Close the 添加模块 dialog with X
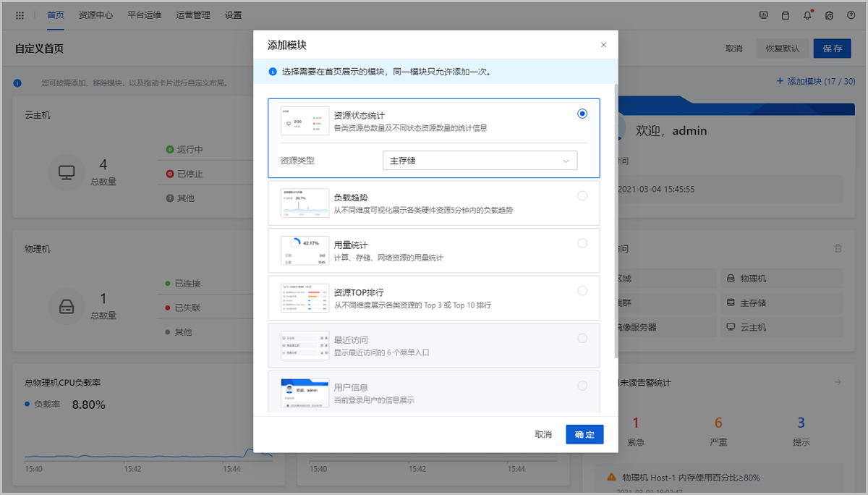 point(603,45)
